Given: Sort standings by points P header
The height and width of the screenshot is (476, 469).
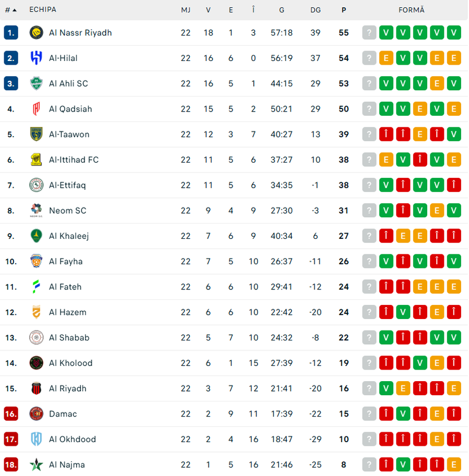Looking at the screenshot, I should [343, 10].
